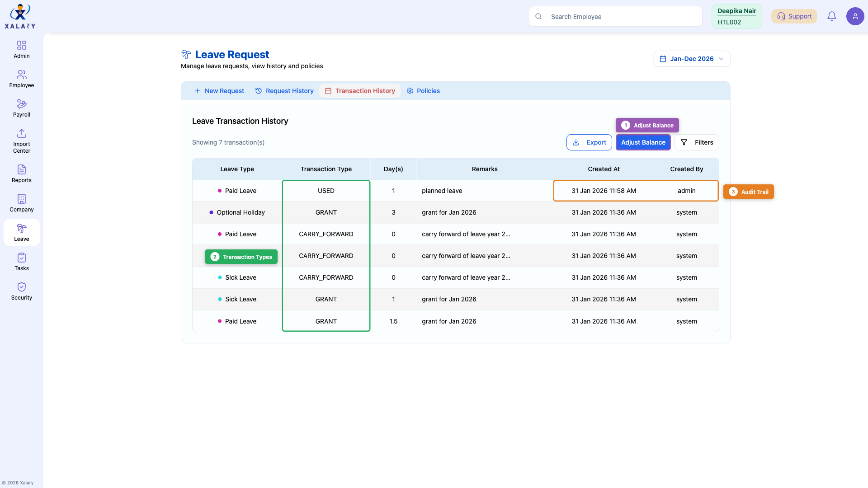Open the user profile avatar menu

coord(855,16)
